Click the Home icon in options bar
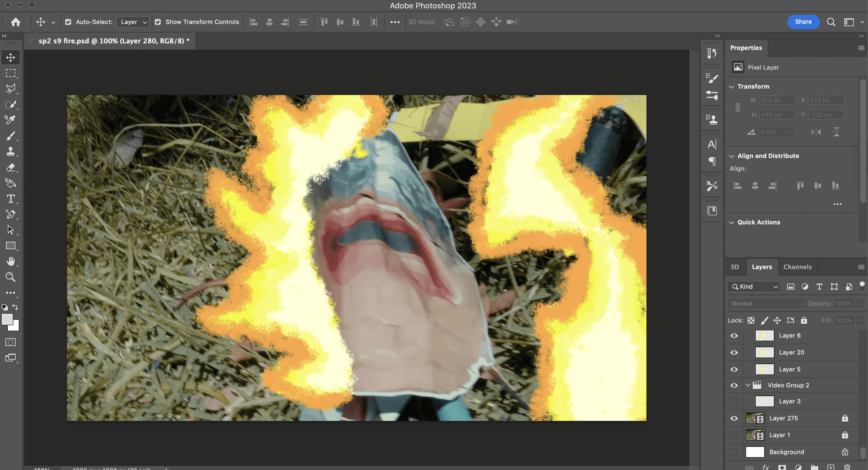 coord(16,22)
